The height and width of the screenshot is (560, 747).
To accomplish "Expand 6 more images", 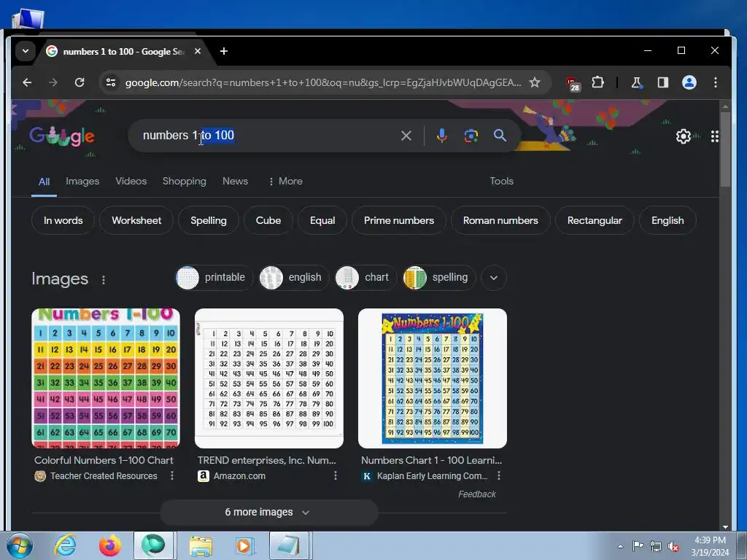I will tap(268, 513).
